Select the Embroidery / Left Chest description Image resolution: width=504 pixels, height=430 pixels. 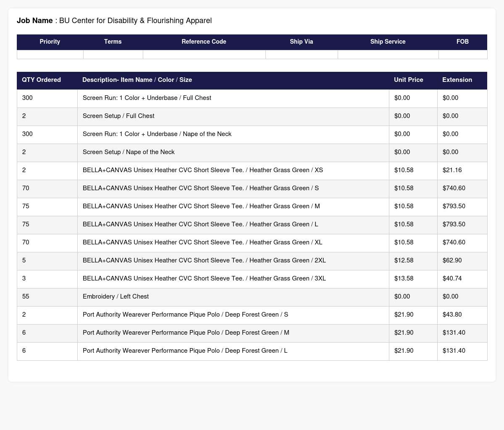click(115, 296)
